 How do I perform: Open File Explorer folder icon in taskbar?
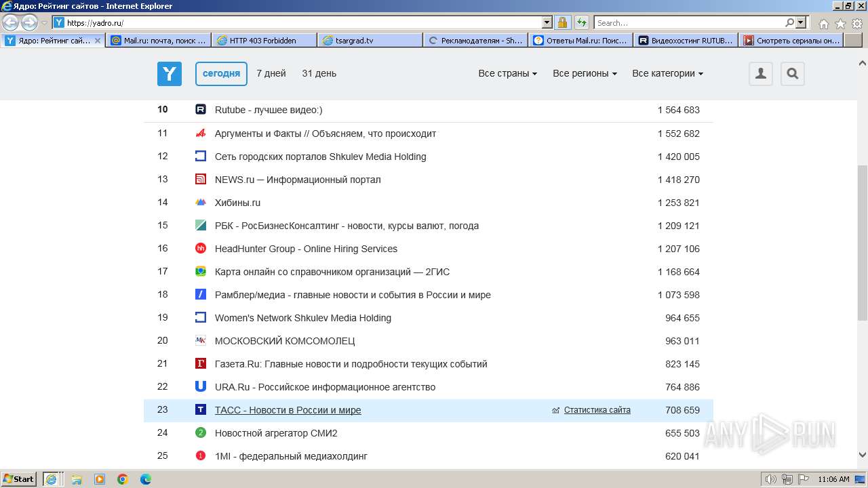click(77, 479)
